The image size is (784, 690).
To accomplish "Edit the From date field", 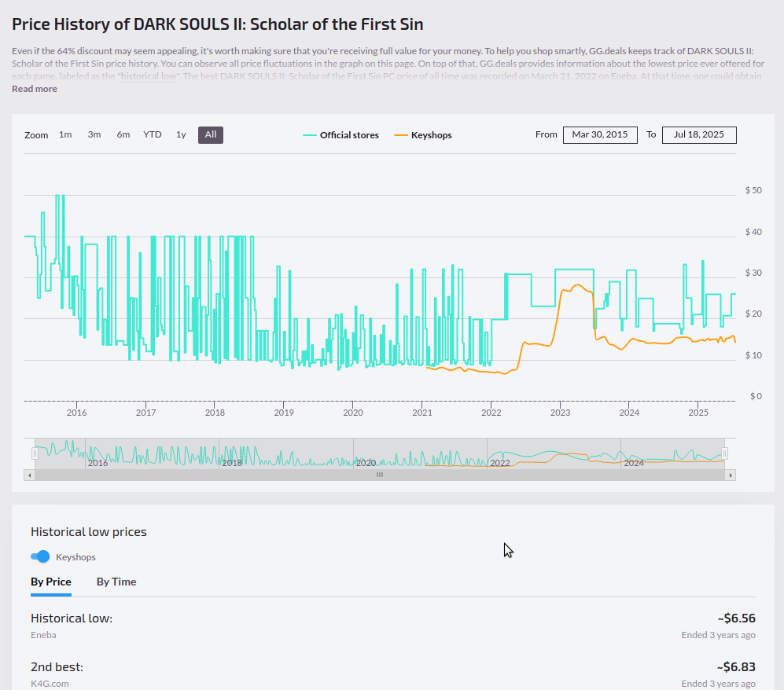I will pos(600,135).
